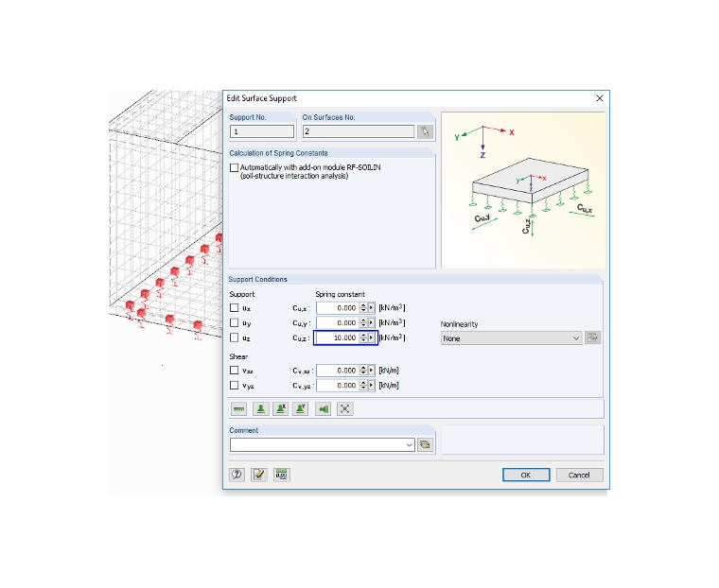Click the Cv,yz shear constant field
Screen dimensions: 719x588
click(337, 386)
